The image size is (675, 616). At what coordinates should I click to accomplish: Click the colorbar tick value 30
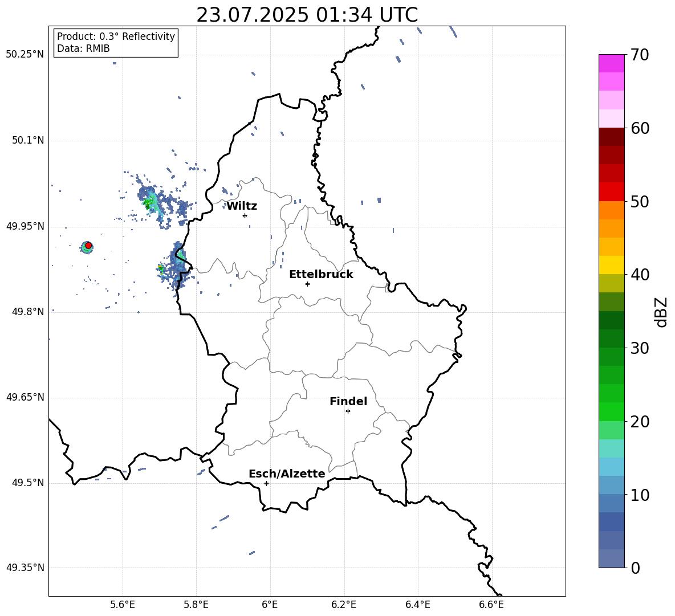pyautogui.click(x=640, y=348)
